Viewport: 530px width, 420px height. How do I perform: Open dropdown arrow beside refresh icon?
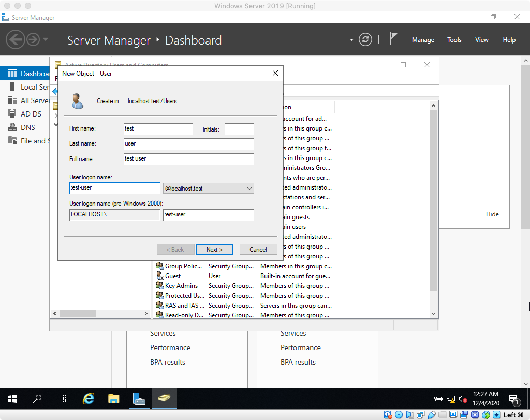click(351, 39)
